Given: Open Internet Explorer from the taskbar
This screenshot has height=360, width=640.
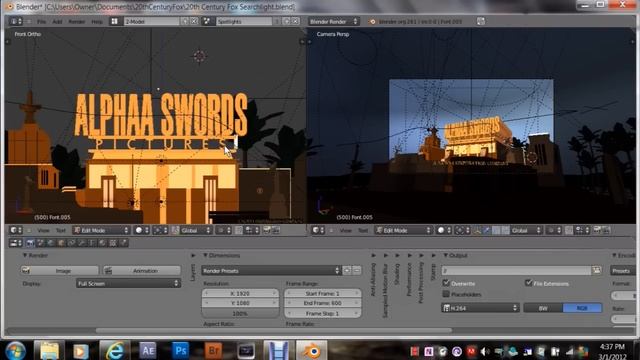Looking at the screenshot, I should click(115, 350).
